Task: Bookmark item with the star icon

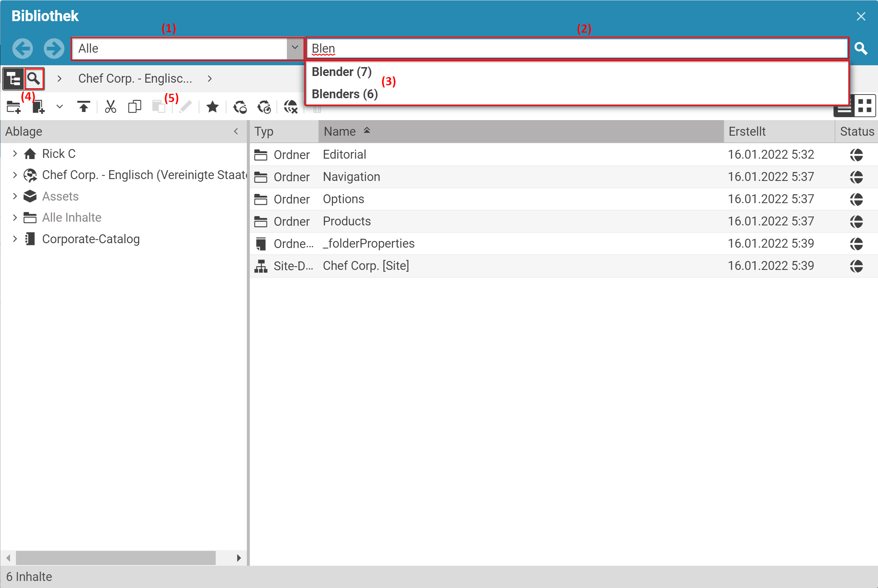Action: (213, 107)
